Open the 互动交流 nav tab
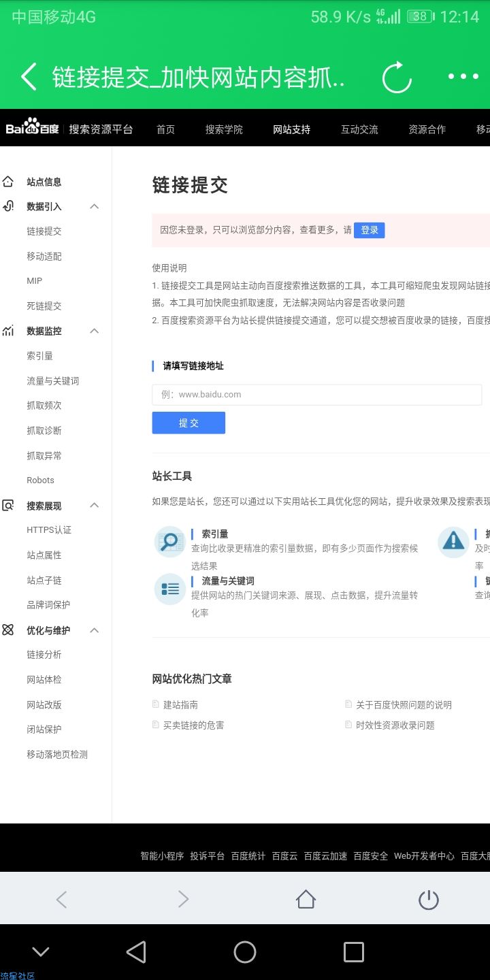This screenshot has height=980, width=490. [359, 129]
